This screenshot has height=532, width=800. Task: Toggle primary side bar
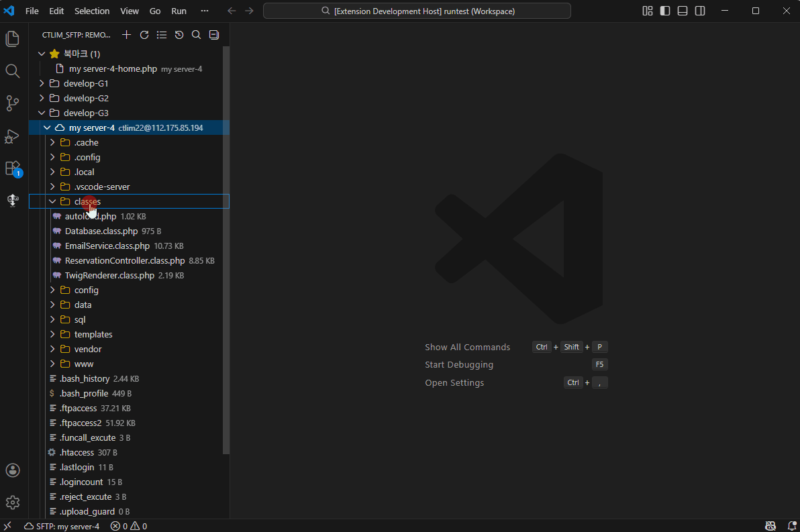(x=665, y=11)
